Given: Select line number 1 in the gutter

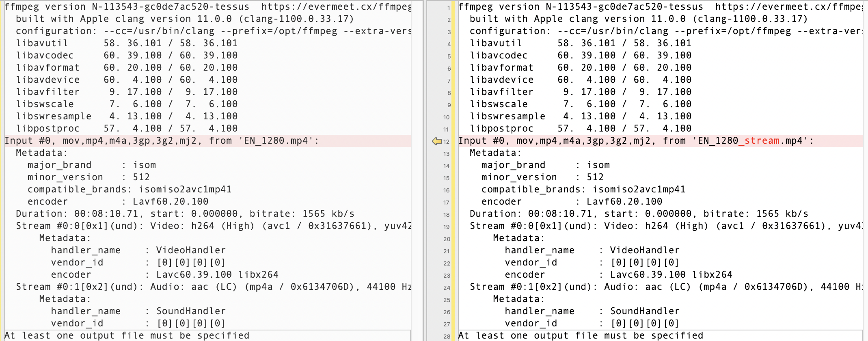Looking at the screenshot, I should pos(448,8).
